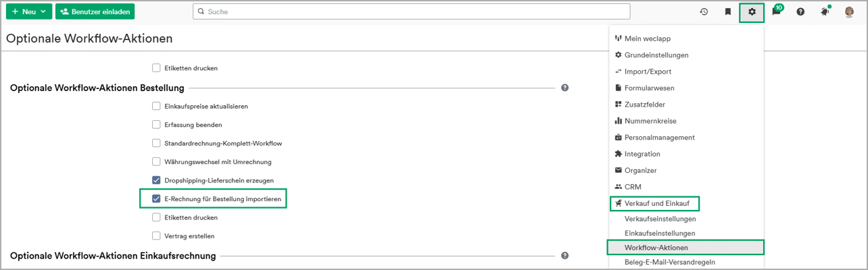Open the user profile avatar
Screen dimensions: 868x270
(x=849, y=11)
